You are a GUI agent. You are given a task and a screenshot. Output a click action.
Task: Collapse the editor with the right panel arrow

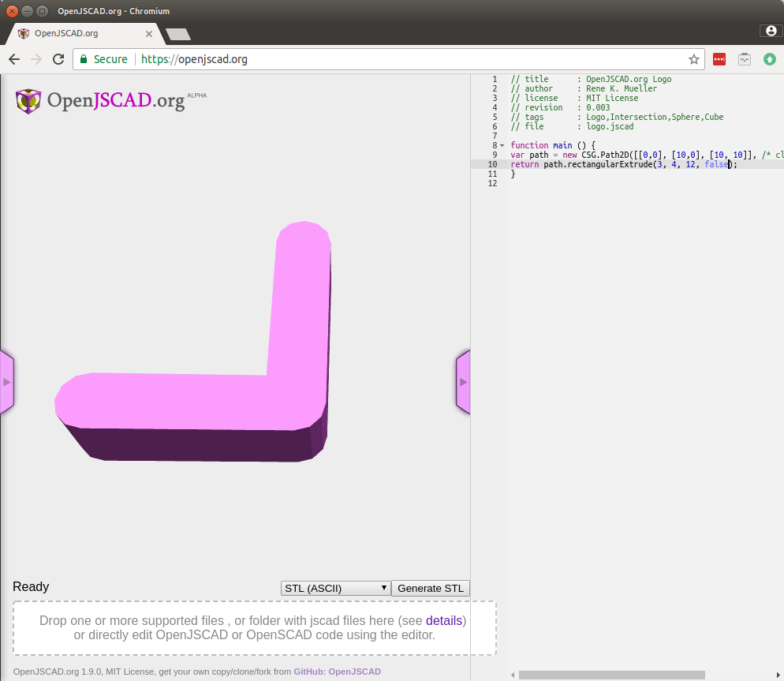point(463,382)
